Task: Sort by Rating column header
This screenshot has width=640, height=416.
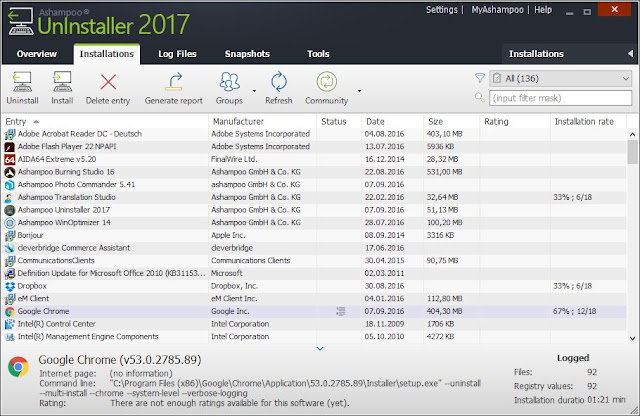Action: 496,121
